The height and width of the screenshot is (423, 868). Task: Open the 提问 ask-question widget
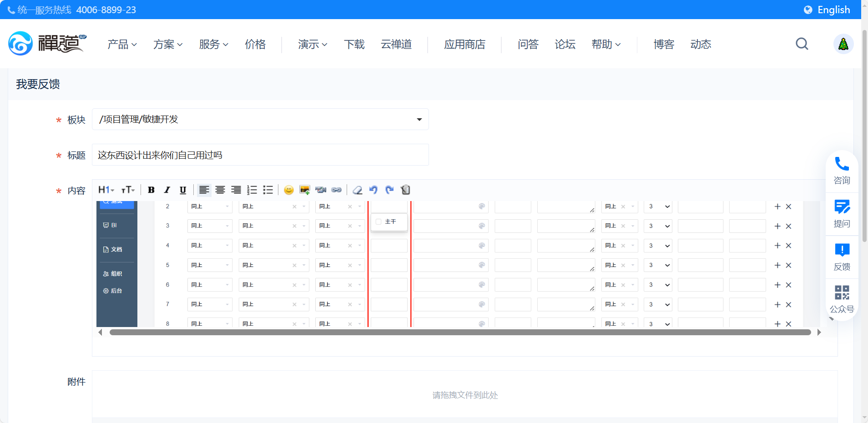(842, 214)
